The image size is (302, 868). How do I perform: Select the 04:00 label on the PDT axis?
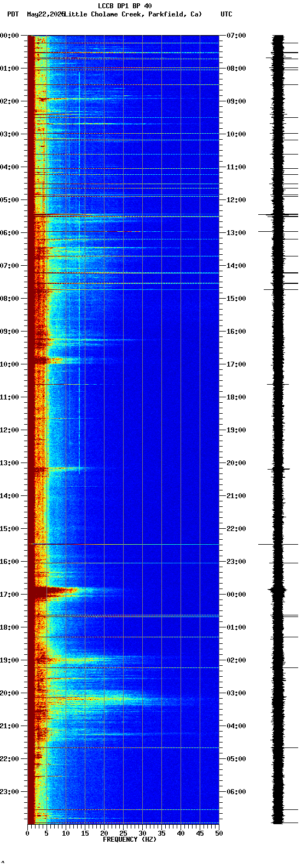point(10,167)
